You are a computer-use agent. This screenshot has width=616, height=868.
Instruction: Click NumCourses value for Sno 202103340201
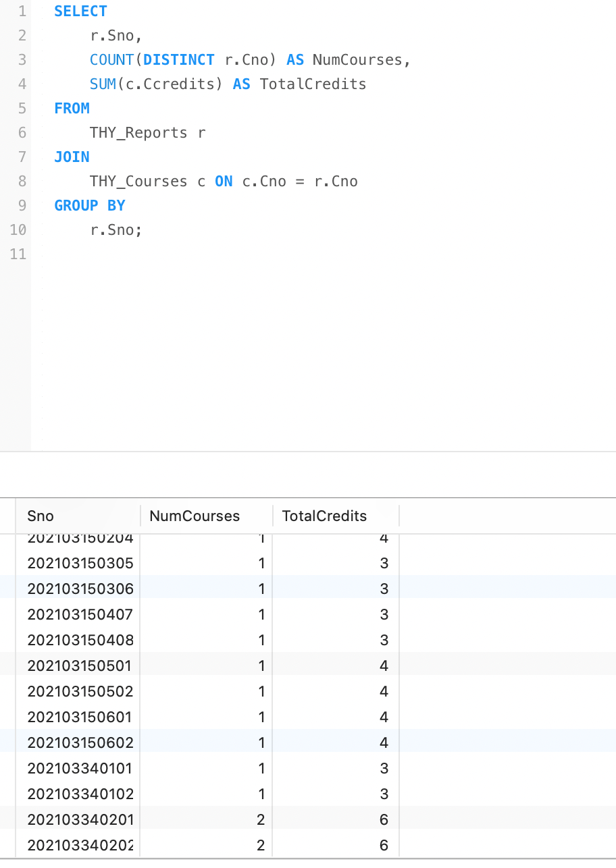pos(261,819)
